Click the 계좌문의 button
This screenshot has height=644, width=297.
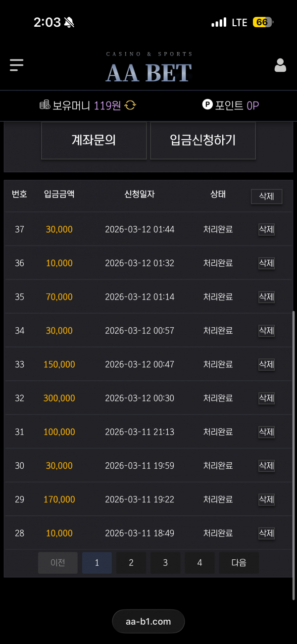94,141
